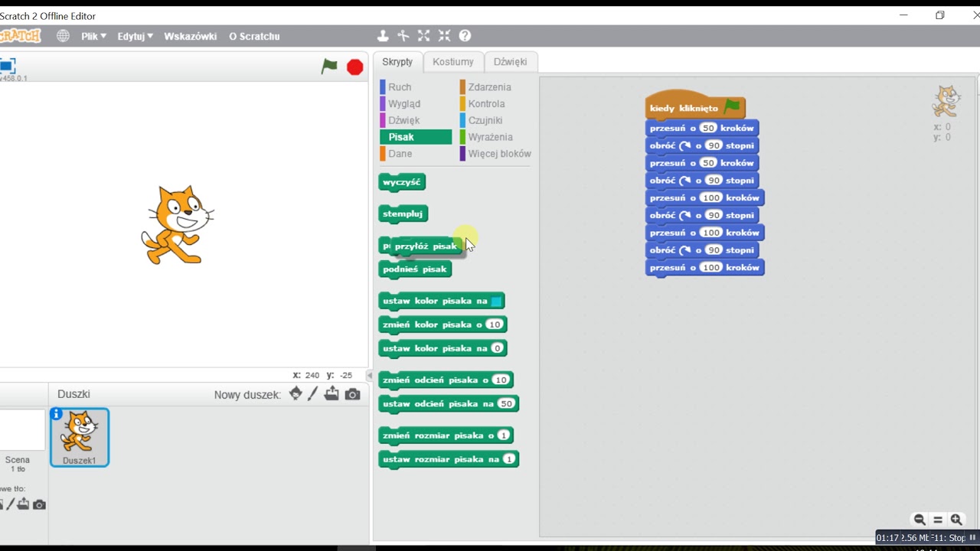Open the Plik menu
The width and height of the screenshot is (980, 551).
pyautogui.click(x=93, y=36)
